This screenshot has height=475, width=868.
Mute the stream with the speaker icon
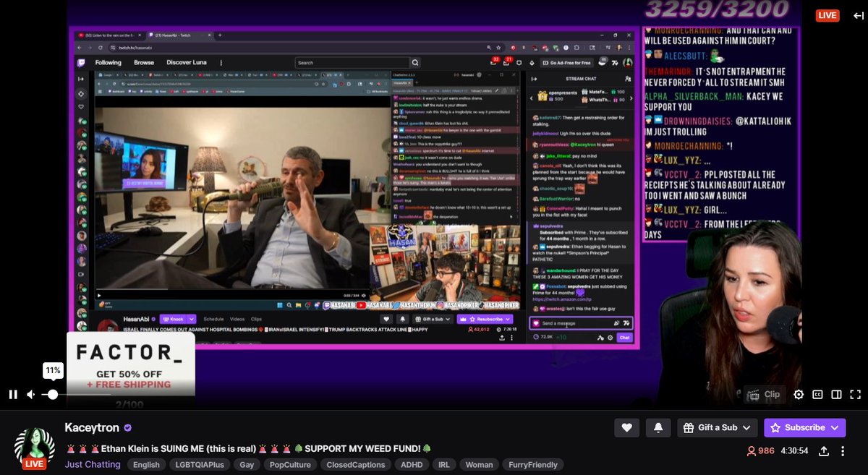click(31, 395)
